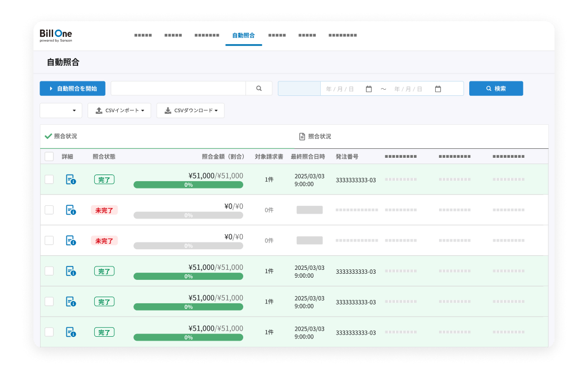Expand the CSVインポート dropdown
This screenshot has width=588, height=368.
tap(119, 111)
